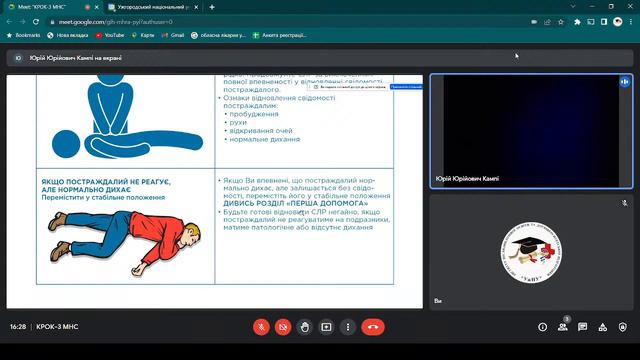Open the Chrome extensions puzzle icon

click(577, 22)
